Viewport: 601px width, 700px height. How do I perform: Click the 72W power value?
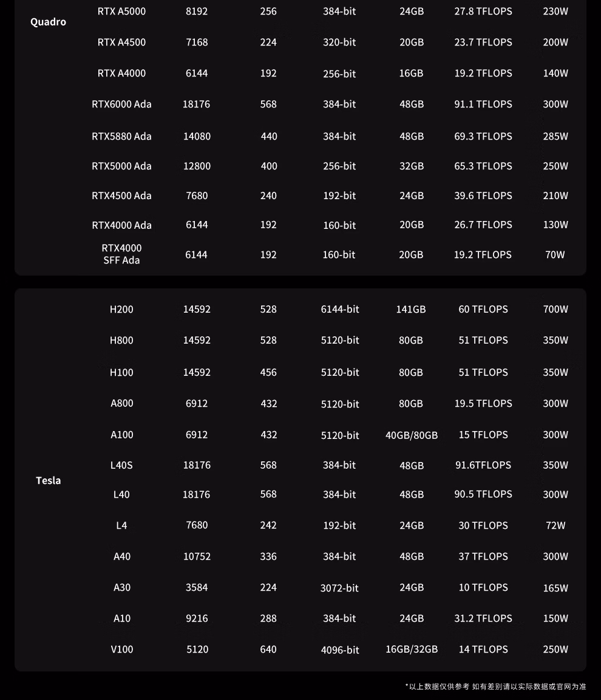[555, 525]
